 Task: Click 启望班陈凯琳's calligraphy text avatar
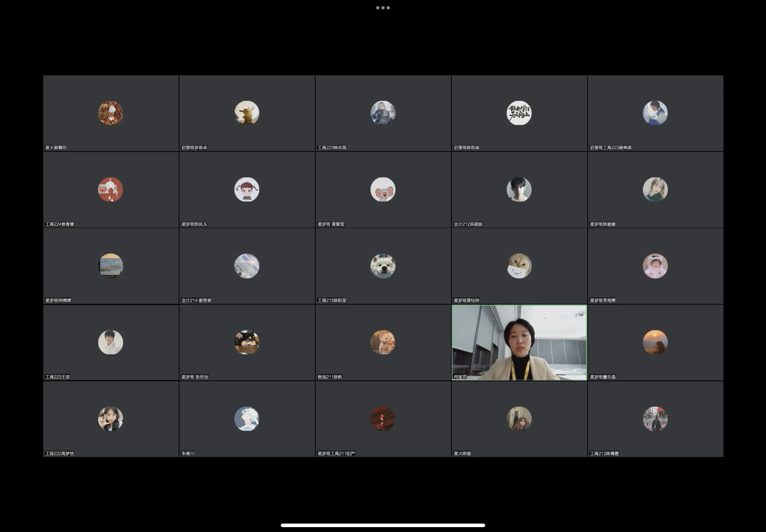[x=519, y=113]
